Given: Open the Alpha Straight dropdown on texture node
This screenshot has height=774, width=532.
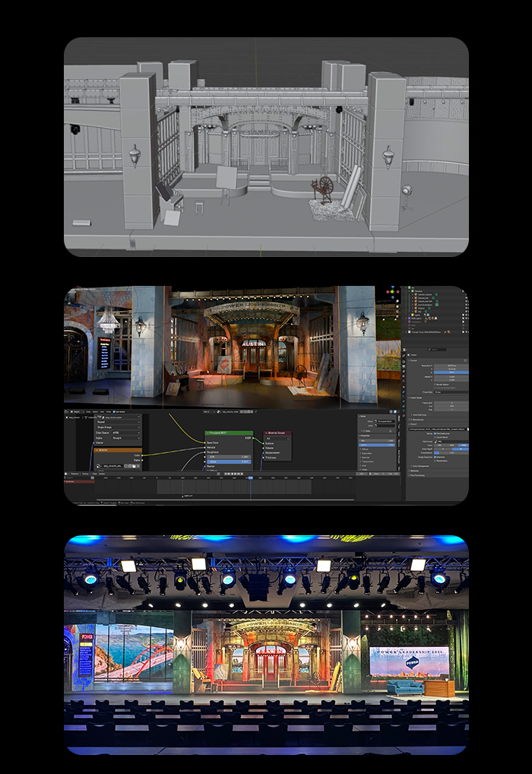Looking at the screenshot, I should tap(126, 438).
